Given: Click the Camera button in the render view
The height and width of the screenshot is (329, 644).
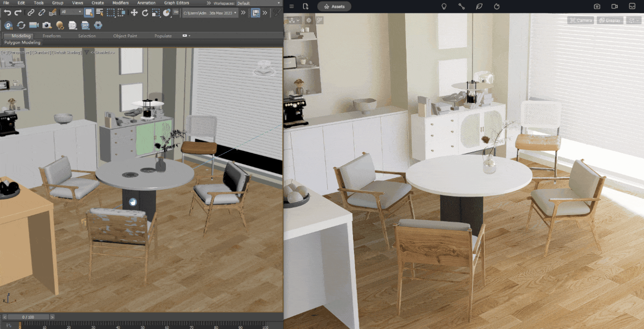Looking at the screenshot, I should click(581, 20).
